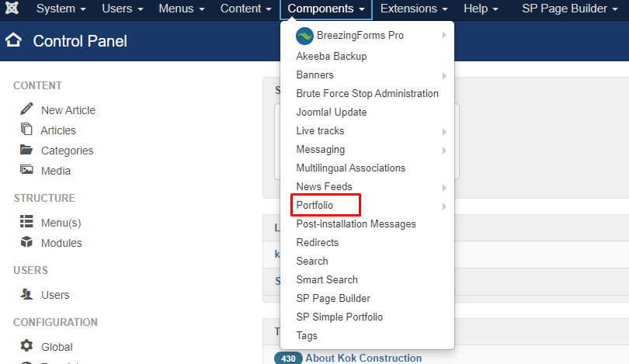629x364 pixels.
Task: Expand the BreezingForms Pro submenu arrow
Action: pos(444,35)
